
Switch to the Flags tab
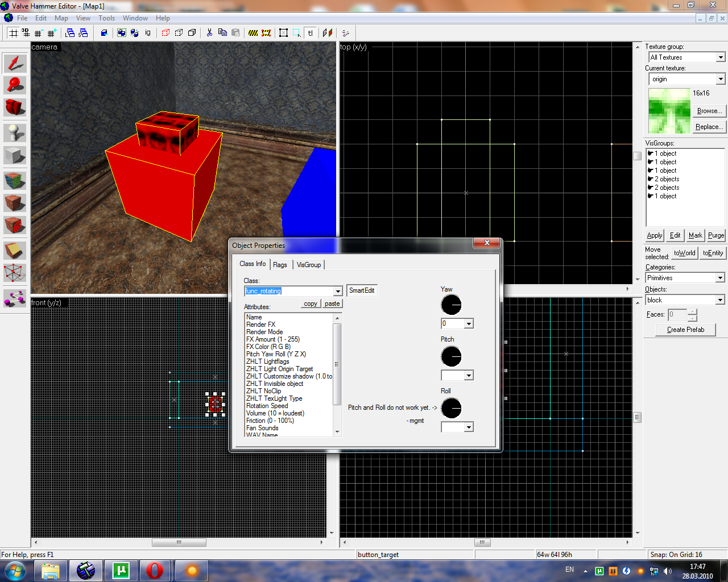(x=280, y=265)
